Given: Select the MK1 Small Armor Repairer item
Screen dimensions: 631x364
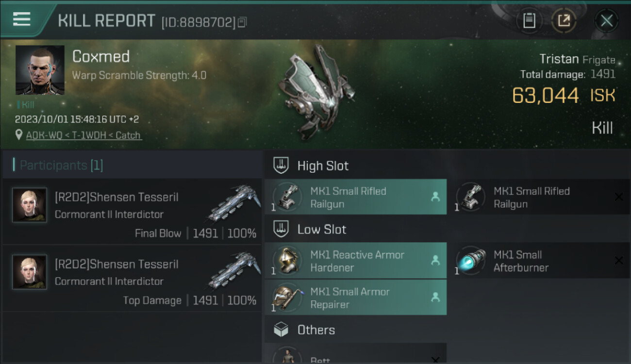Looking at the screenshot, I should (x=356, y=298).
